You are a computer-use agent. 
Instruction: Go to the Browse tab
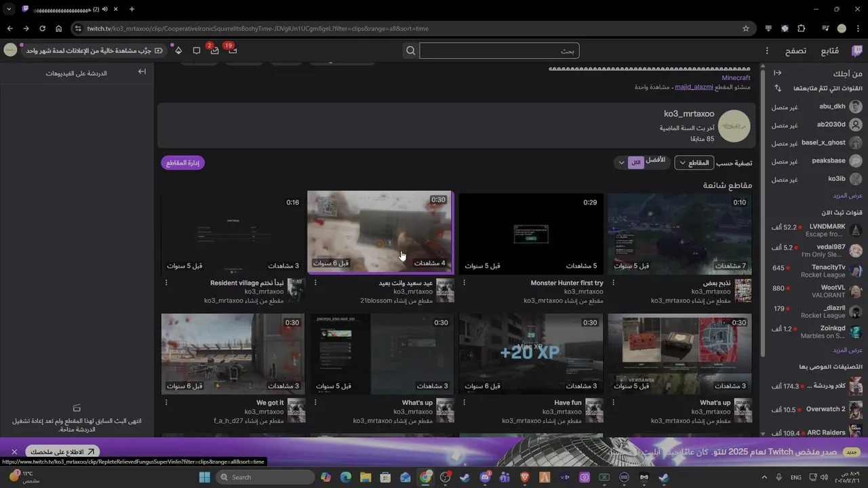796,51
